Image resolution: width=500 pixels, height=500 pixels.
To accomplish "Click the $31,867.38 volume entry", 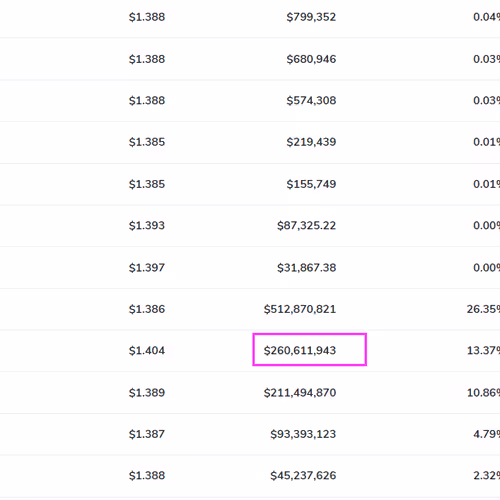I will tap(307, 268).
